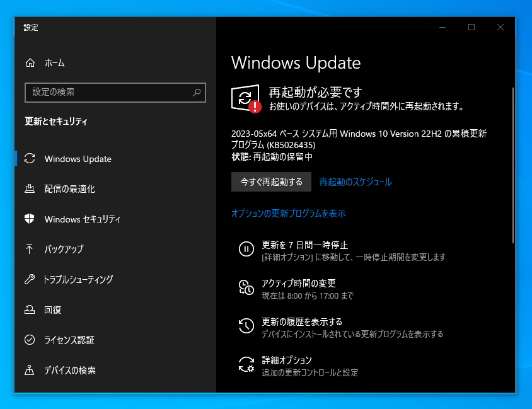This screenshot has width=532, height=409.
Task: Click the ホーム house icon
Action: point(30,63)
